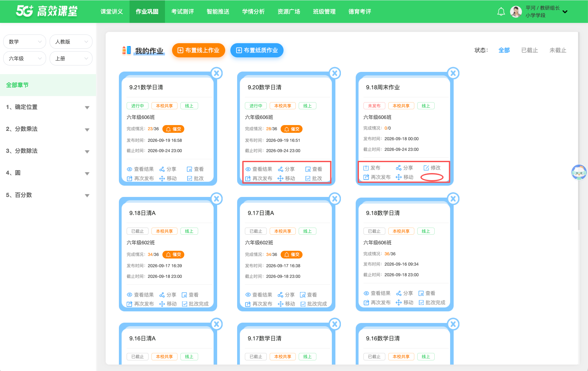Open the user account dropdown arrow

tap(565, 12)
